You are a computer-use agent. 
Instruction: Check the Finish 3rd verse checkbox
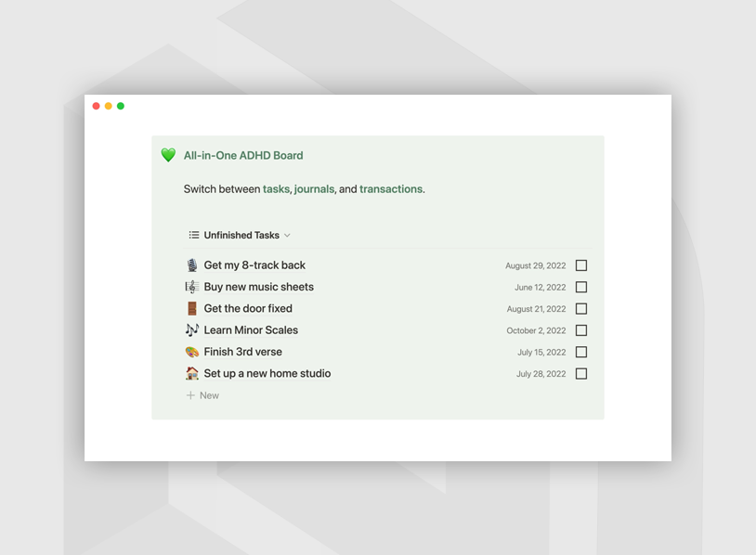tap(581, 352)
